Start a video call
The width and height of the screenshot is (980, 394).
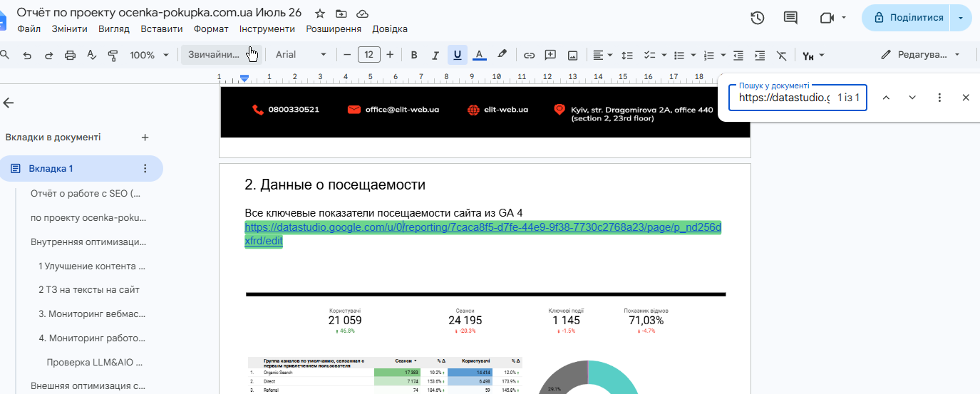point(827,18)
